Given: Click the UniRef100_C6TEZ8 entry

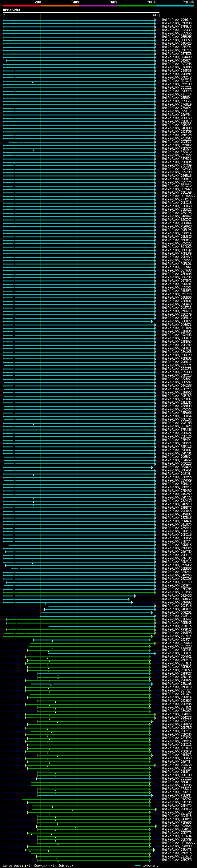Looking at the screenshot, I should (176, 54).
